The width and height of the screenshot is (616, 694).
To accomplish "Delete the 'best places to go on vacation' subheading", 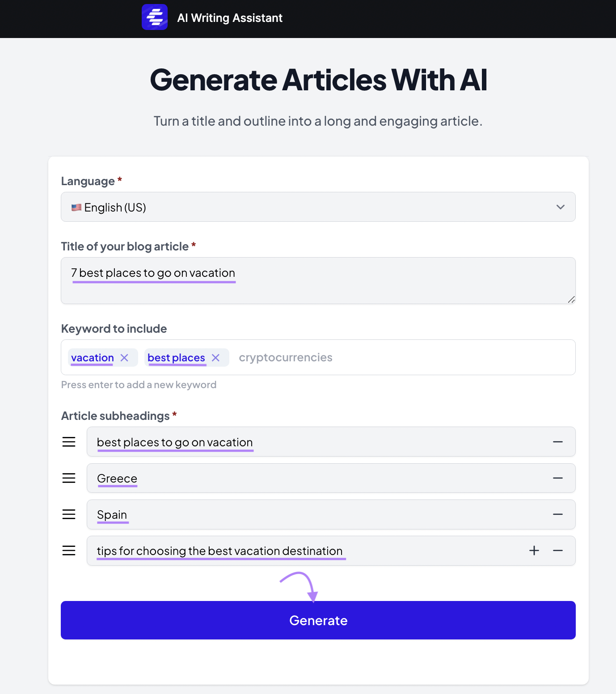I will 557,442.
